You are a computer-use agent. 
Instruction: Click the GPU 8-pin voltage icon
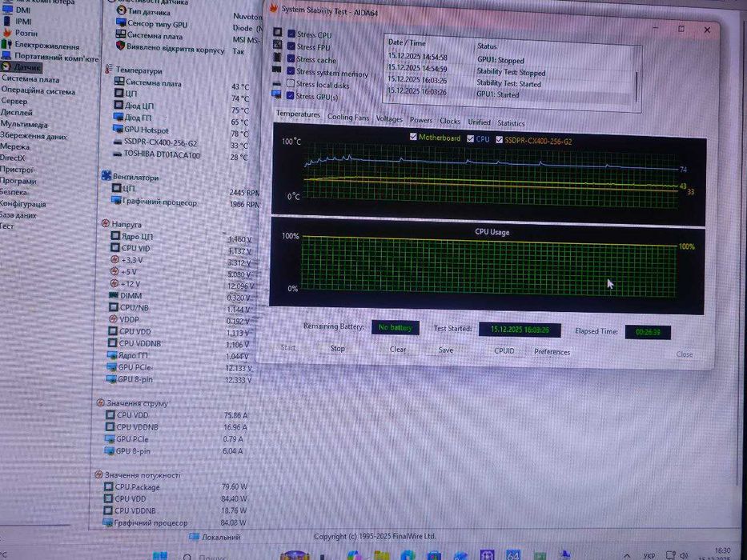coord(111,379)
